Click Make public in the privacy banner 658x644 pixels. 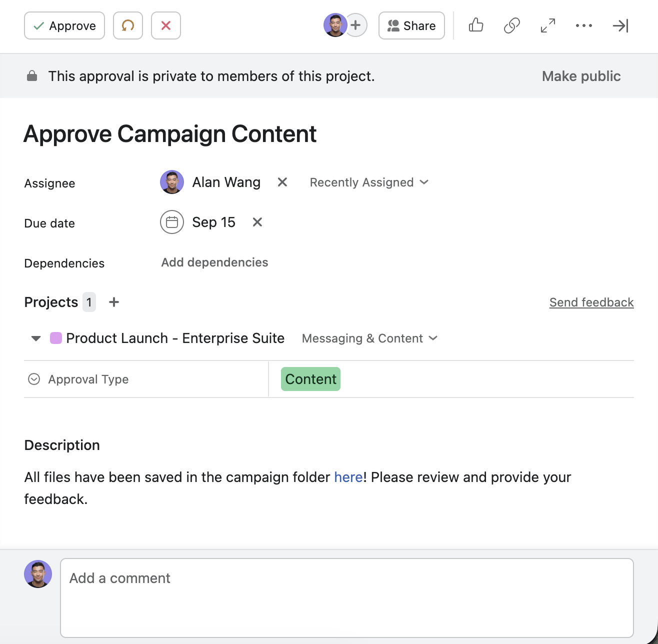581,76
